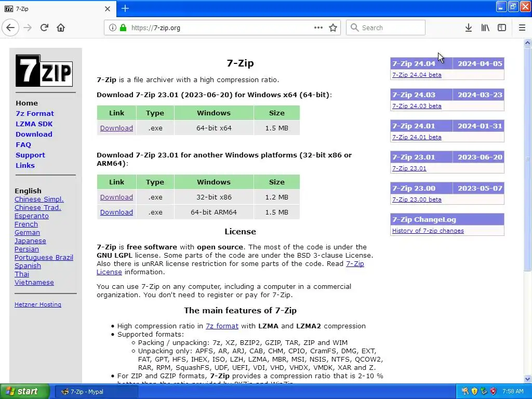Show site information icon in address bar
The image size is (532, 399).
coord(112,28)
